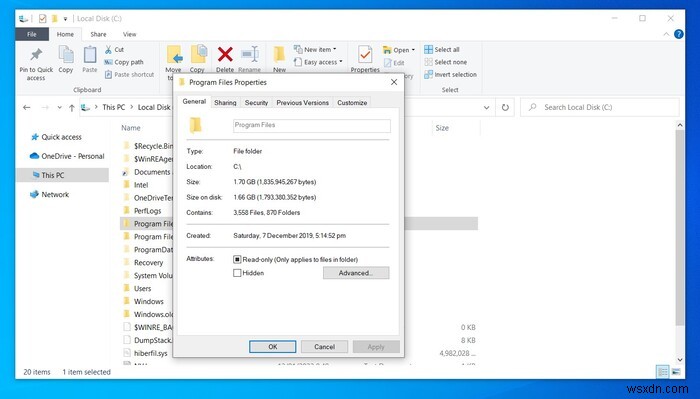Open the New item dropdown
This screenshot has height=399, width=700.
pos(315,50)
